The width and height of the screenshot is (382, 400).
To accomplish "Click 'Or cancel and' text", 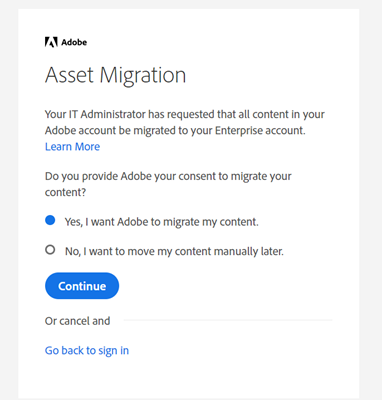I will coord(77,321).
